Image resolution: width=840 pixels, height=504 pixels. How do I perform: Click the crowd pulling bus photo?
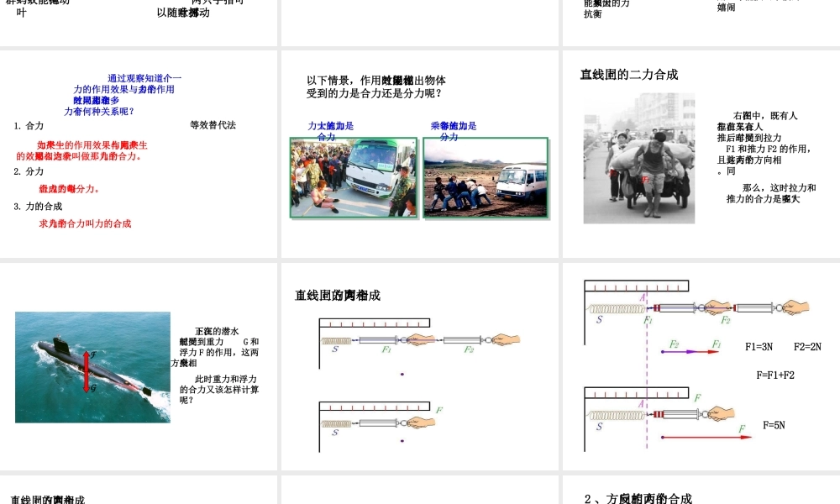pos(354,178)
